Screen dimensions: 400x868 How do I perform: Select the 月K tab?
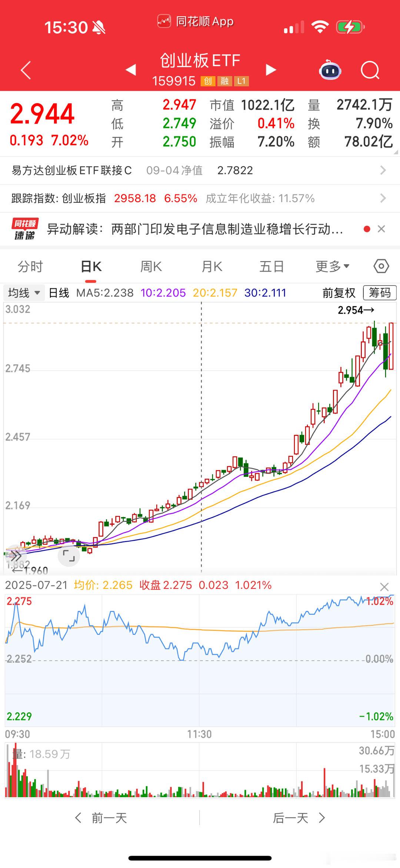click(212, 266)
